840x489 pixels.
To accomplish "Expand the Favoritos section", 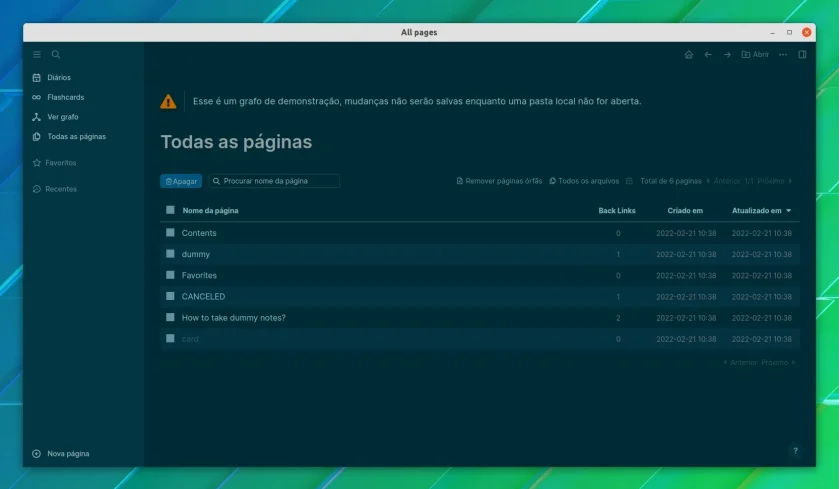I will (61, 163).
